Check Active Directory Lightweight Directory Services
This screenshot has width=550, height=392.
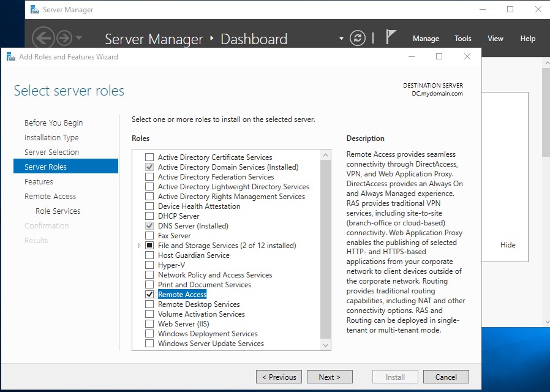tap(149, 187)
